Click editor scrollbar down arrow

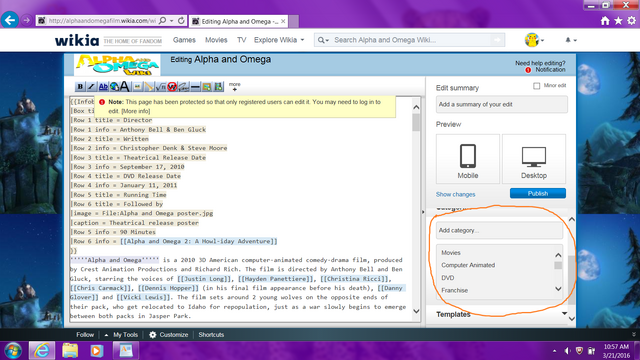click(416, 311)
